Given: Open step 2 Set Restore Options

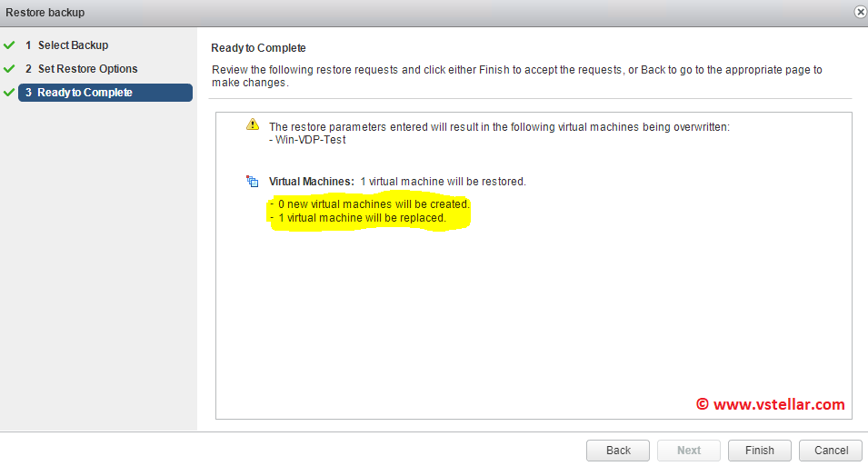Looking at the screenshot, I should tap(87, 69).
